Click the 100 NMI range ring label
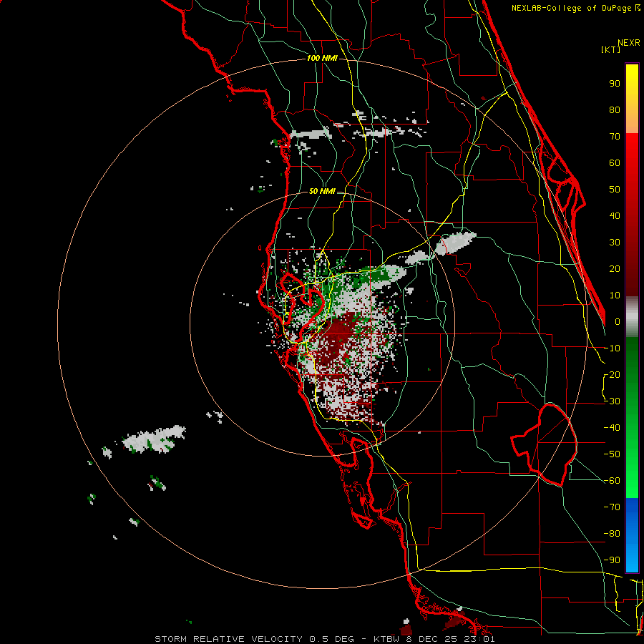 pyautogui.click(x=322, y=59)
